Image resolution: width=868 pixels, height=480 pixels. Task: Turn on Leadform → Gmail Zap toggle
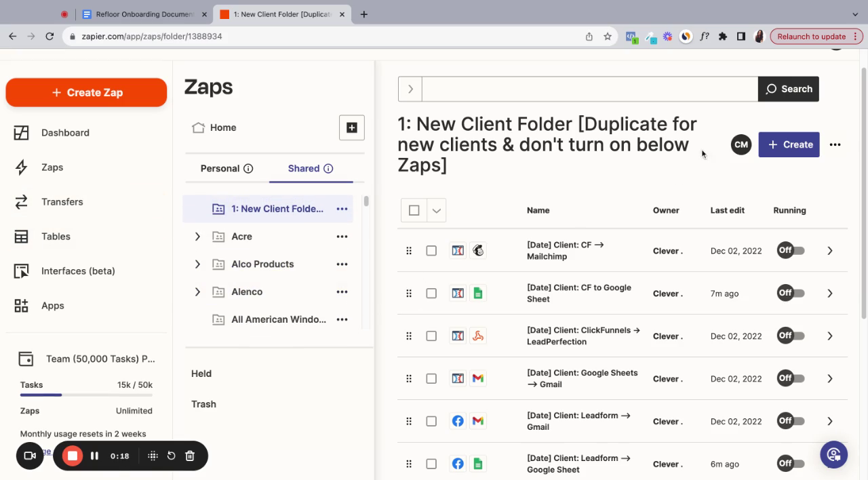pos(791,422)
